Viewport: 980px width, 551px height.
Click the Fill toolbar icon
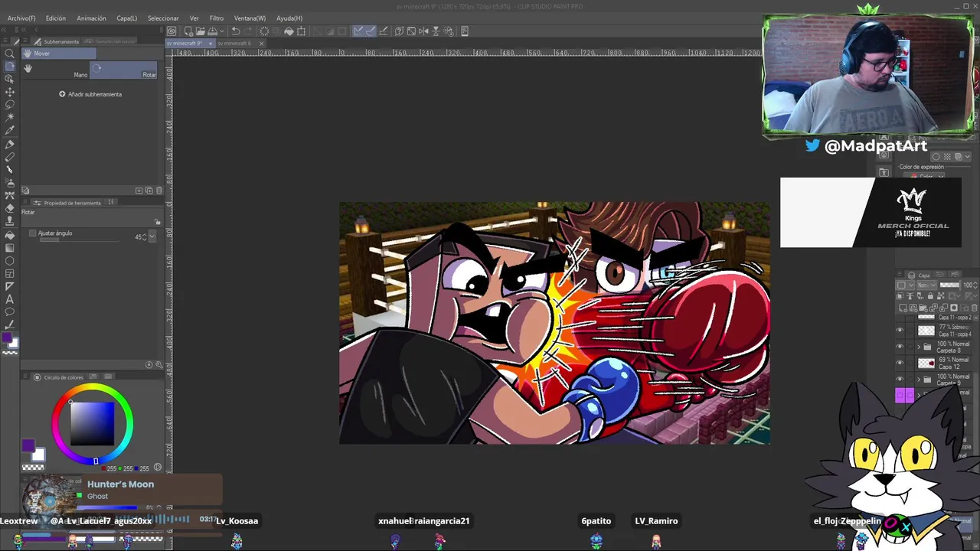(x=289, y=31)
